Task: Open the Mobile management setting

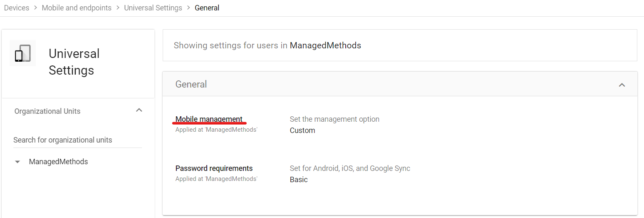Action: point(209,119)
